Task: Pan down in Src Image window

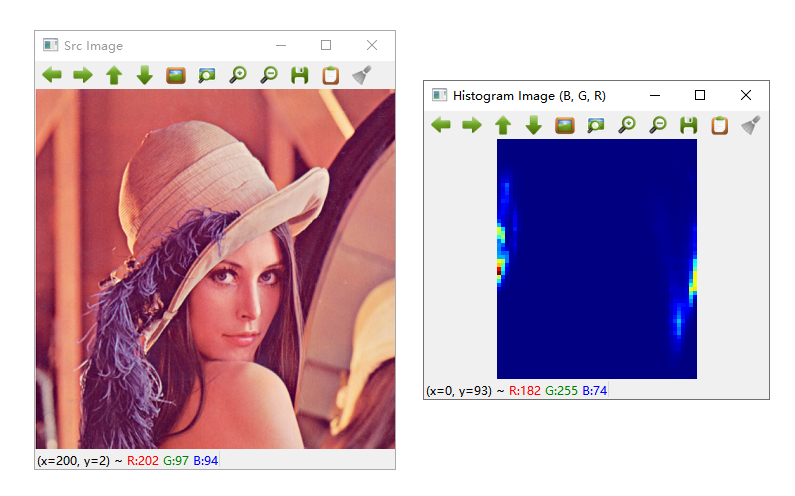Action: [x=144, y=75]
